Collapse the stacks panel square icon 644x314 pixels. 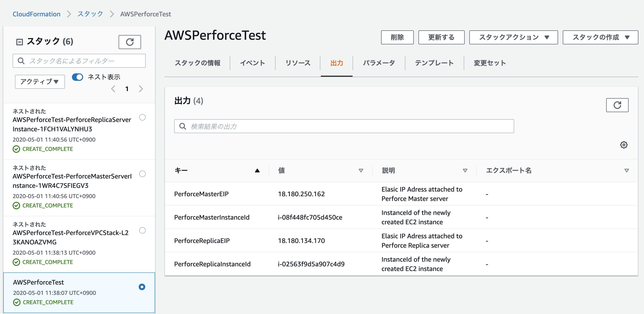(19, 42)
